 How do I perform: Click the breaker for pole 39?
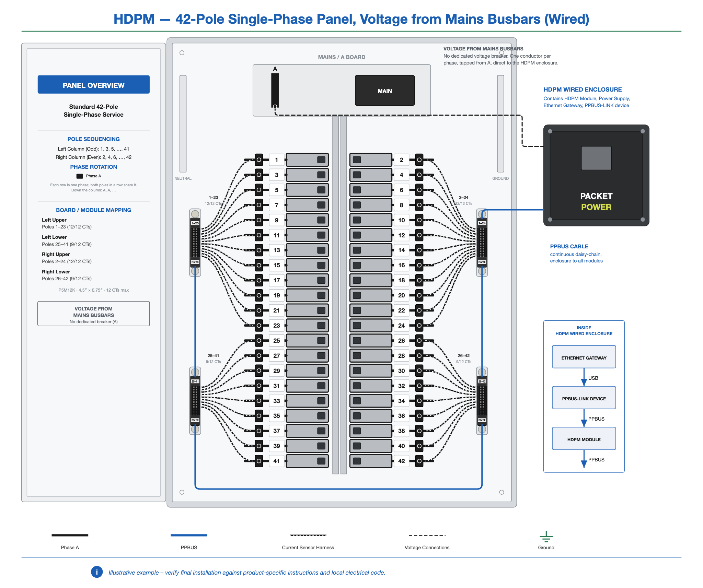[307, 446]
